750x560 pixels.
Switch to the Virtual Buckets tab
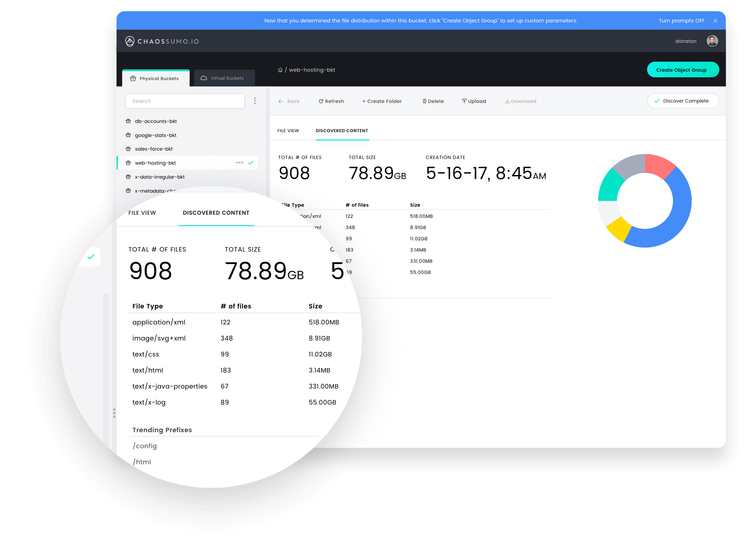click(x=224, y=78)
